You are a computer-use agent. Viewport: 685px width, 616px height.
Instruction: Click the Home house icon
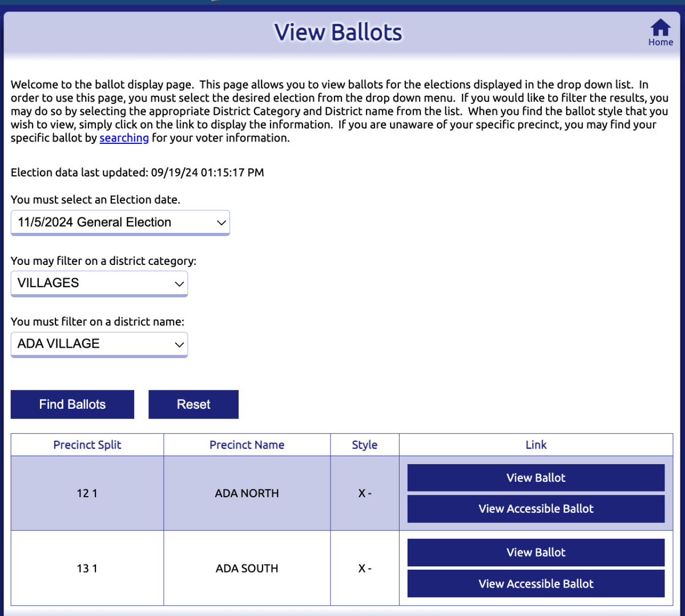(660, 29)
